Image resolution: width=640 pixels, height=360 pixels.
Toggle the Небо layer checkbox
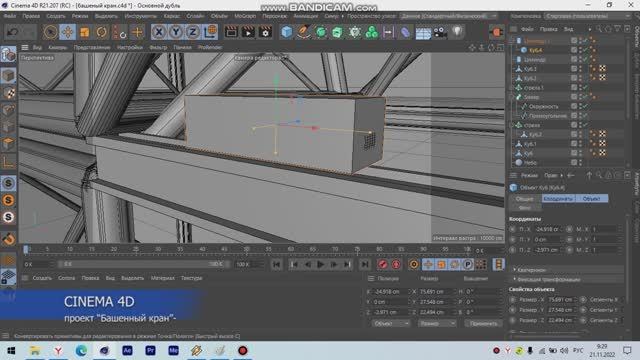(x=574, y=162)
